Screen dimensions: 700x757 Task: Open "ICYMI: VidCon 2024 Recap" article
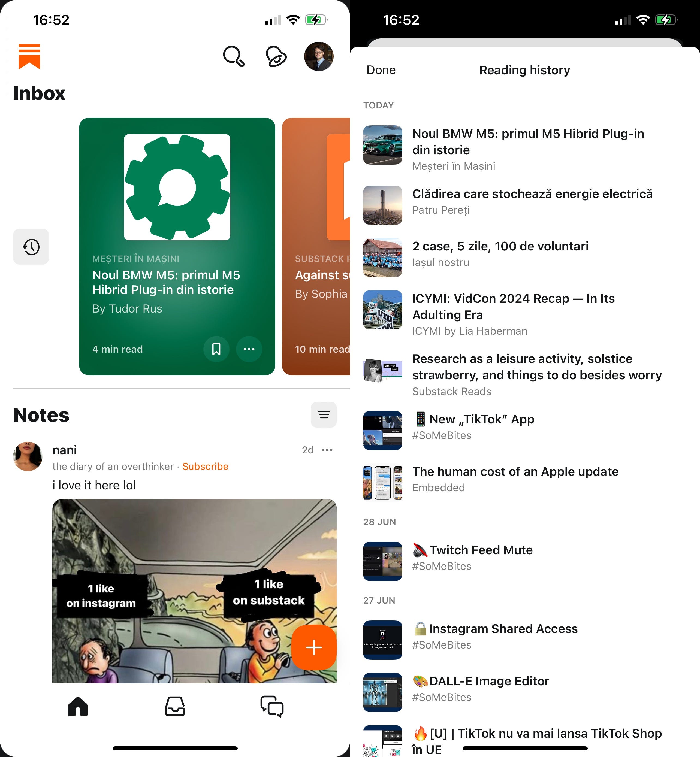click(525, 314)
